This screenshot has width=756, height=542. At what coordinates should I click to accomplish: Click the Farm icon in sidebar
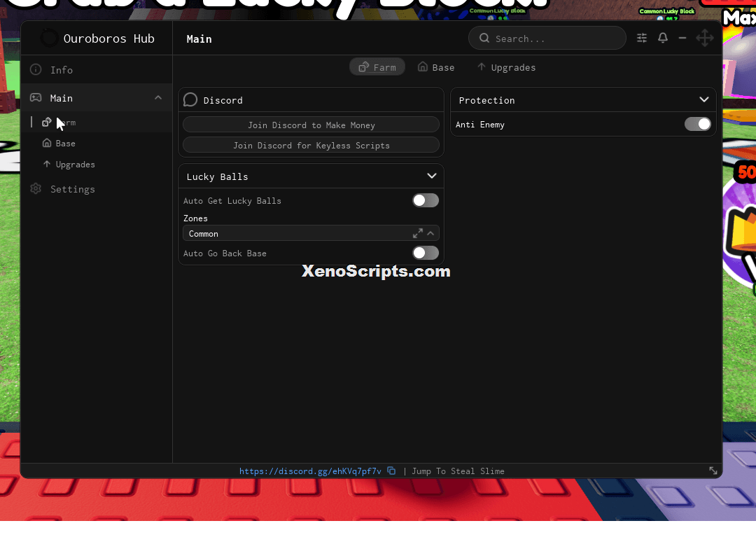[47, 122]
